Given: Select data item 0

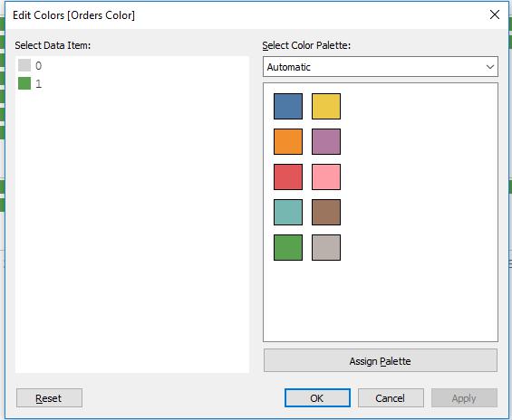Looking at the screenshot, I should pos(30,65).
